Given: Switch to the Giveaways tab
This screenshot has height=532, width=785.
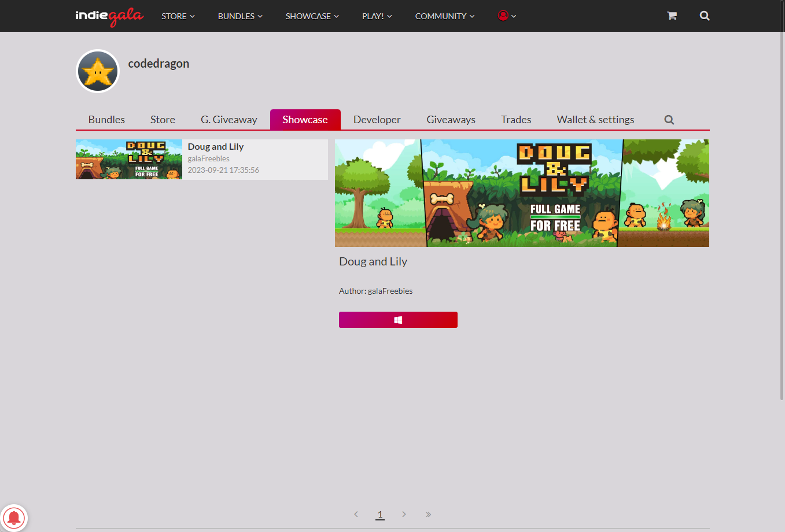Looking at the screenshot, I should tap(451, 120).
